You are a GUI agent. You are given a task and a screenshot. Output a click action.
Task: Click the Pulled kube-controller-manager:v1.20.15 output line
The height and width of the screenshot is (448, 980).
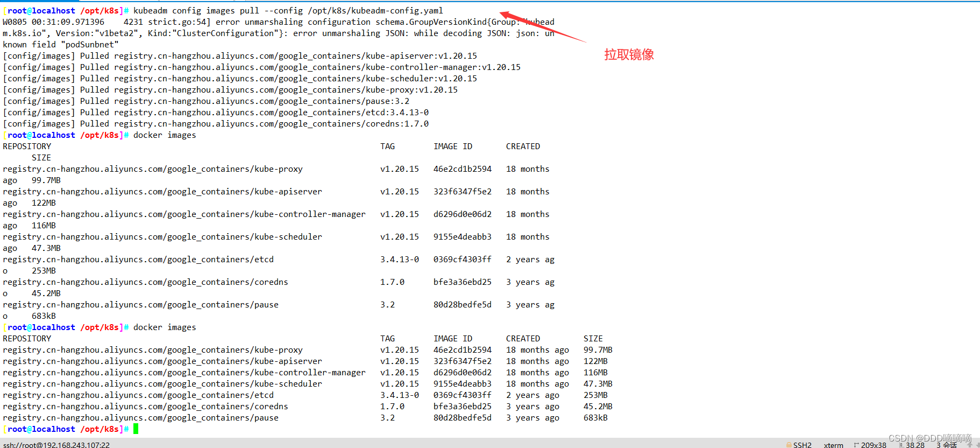[x=261, y=67]
